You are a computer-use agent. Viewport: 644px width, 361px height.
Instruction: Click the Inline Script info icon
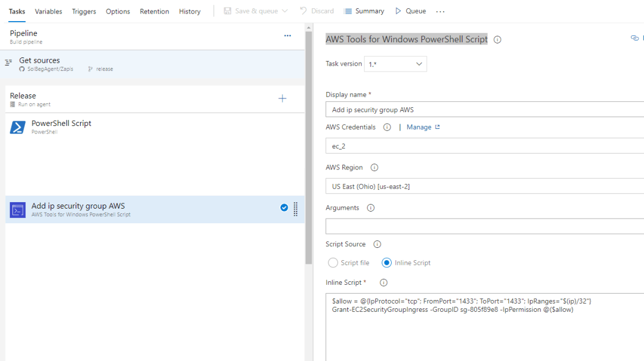(x=383, y=282)
